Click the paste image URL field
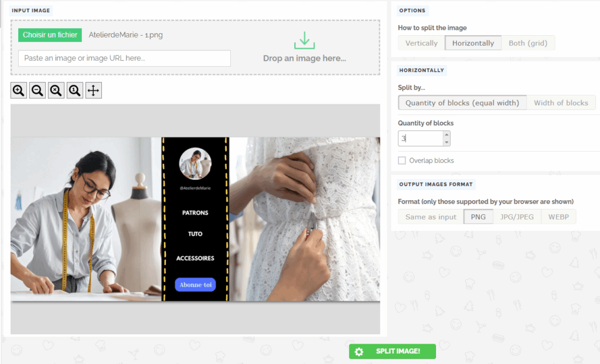 tap(124, 59)
